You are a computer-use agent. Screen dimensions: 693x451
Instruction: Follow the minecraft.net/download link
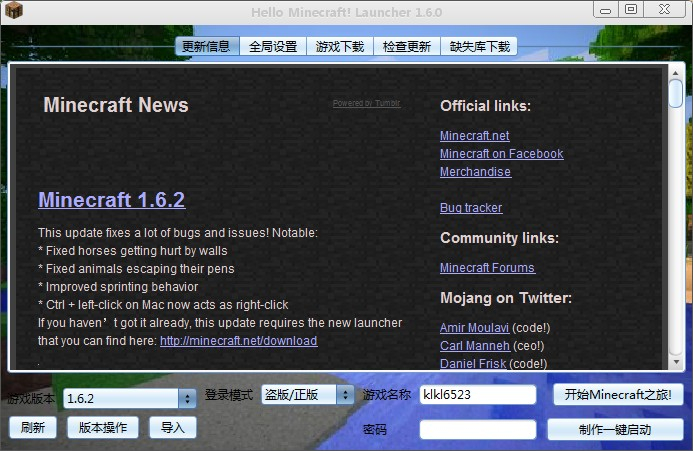click(x=239, y=340)
